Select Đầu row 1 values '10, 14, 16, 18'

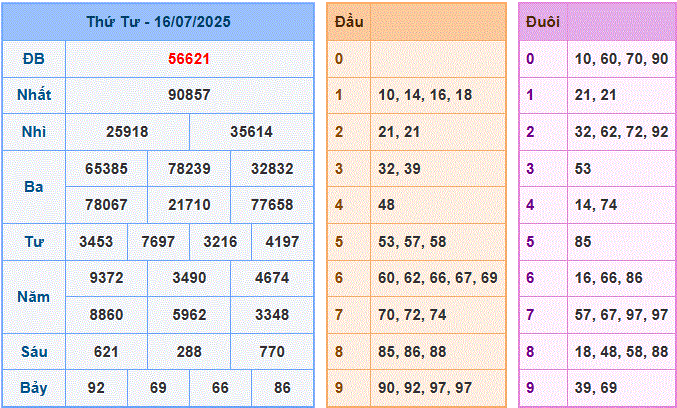425,95
